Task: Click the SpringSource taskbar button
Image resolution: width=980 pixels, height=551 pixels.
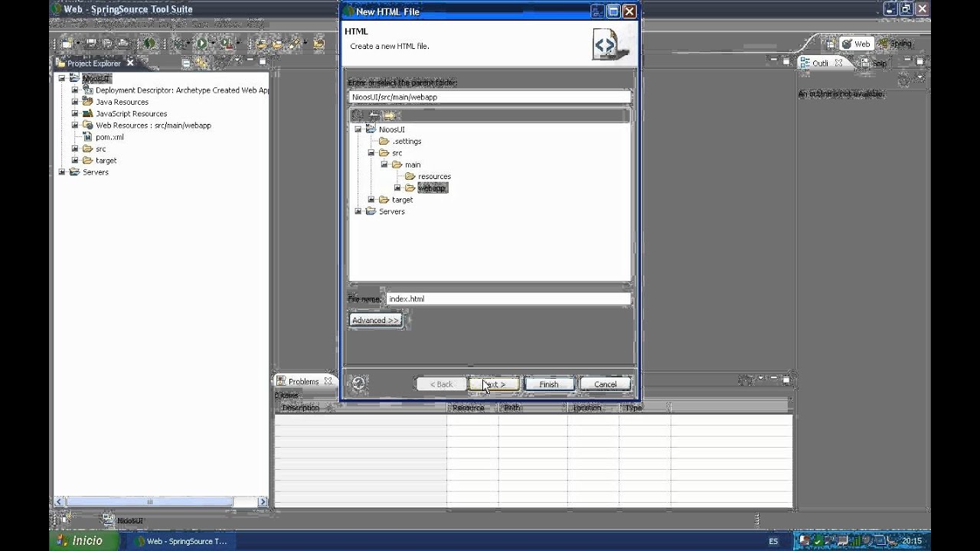Action: pyautogui.click(x=181, y=541)
